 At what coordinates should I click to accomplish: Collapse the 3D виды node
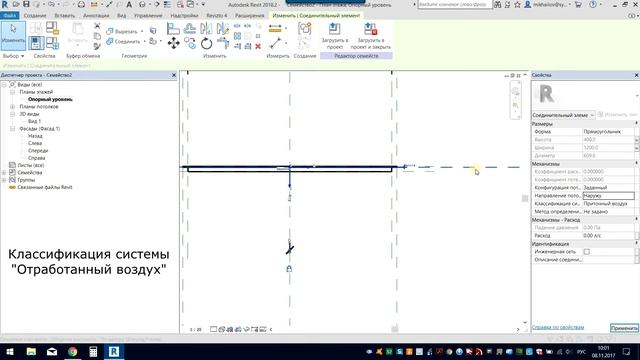[12, 114]
